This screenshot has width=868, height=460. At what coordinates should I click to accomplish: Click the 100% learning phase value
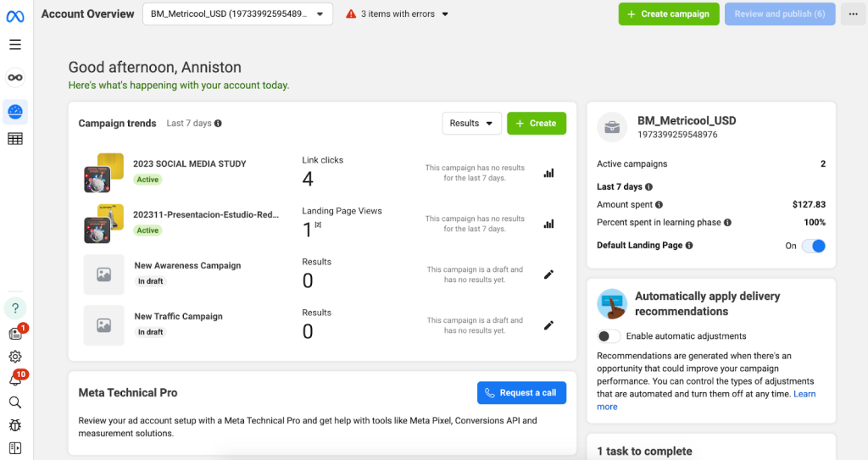(815, 223)
